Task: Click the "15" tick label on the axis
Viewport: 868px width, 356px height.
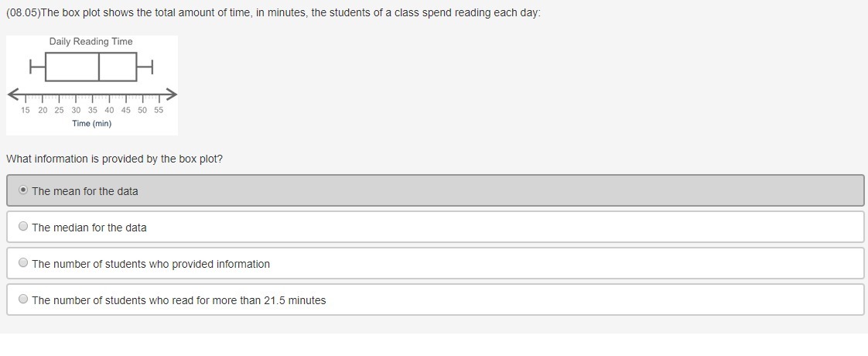Action: (26, 111)
